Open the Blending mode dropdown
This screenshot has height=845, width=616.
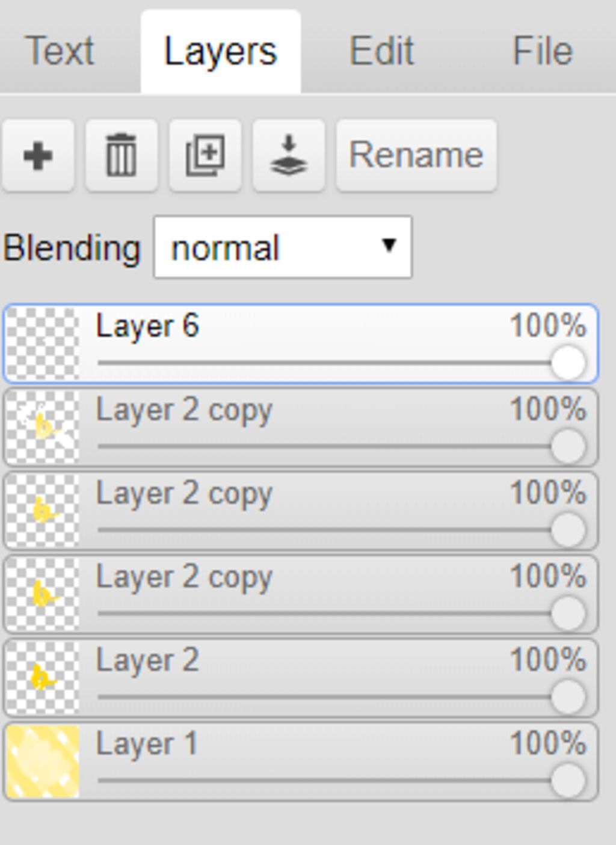point(283,247)
